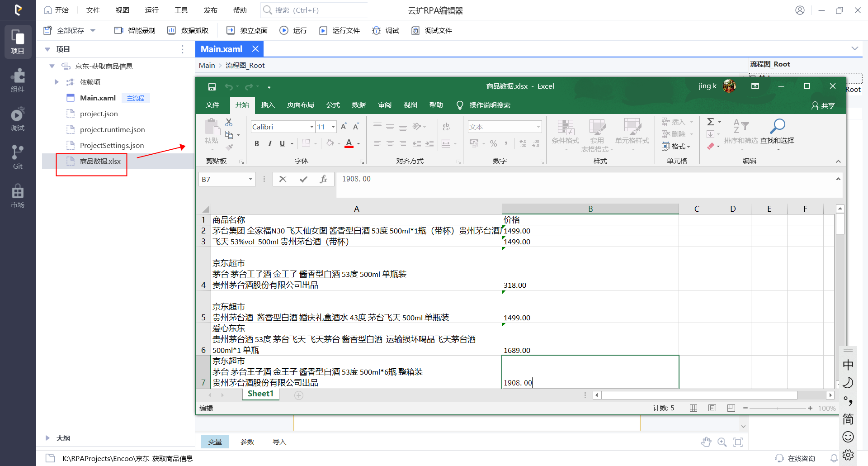Select 商品数据.xlsx in project tree
Image resolution: width=868 pixels, height=466 pixels.
tap(100, 161)
